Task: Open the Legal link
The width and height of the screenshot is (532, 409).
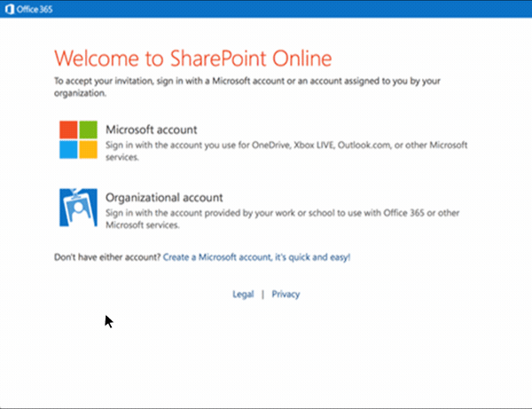Action: coord(243,295)
